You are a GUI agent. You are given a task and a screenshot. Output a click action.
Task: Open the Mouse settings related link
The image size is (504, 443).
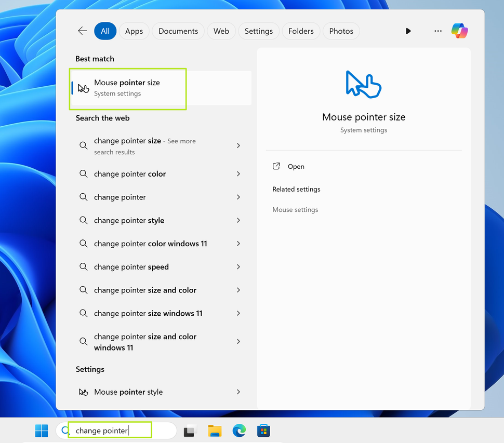click(295, 209)
